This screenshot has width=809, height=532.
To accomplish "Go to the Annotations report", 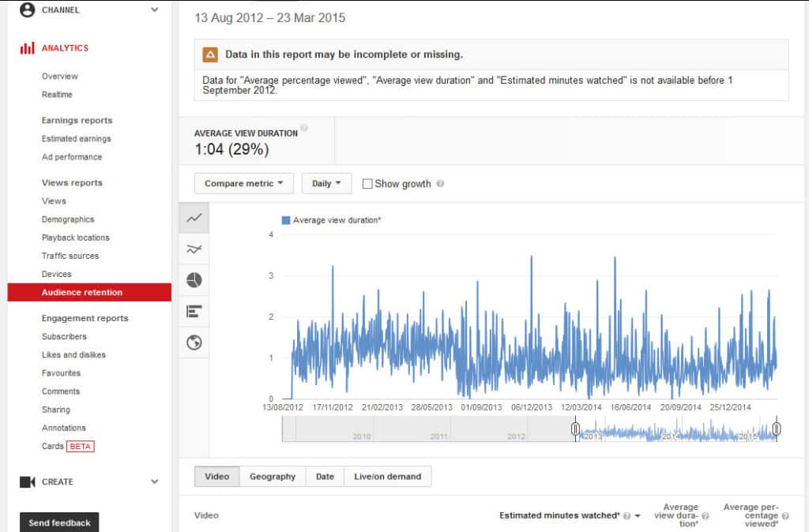I will tap(64, 428).
